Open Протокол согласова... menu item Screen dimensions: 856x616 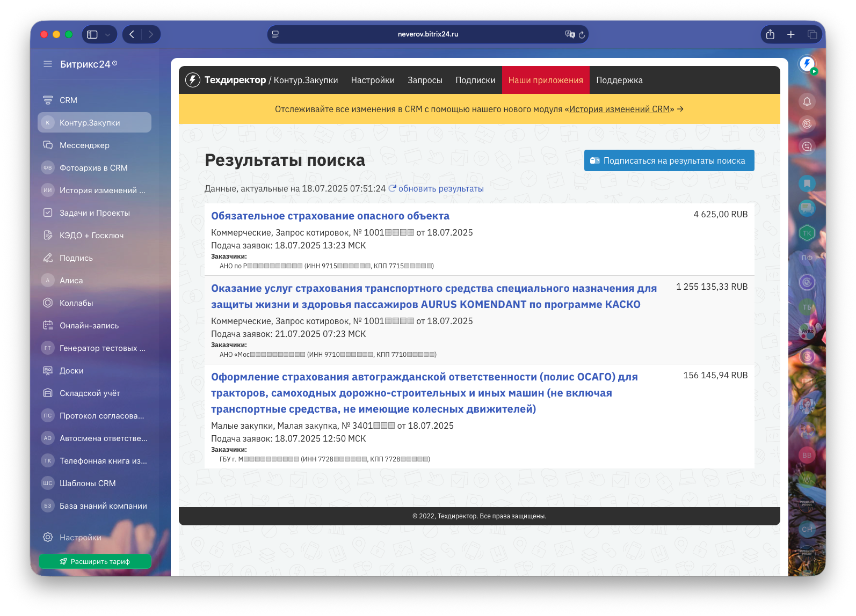95,416
